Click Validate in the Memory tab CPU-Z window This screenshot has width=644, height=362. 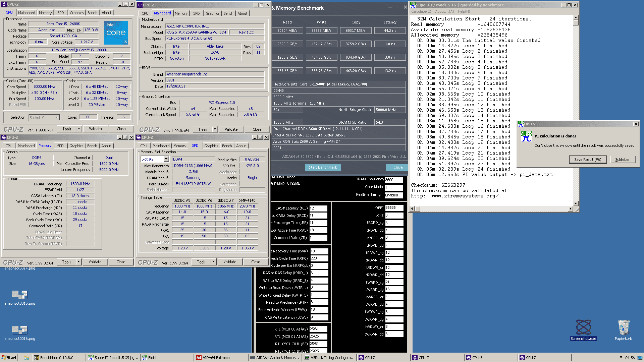click(95, 262)
